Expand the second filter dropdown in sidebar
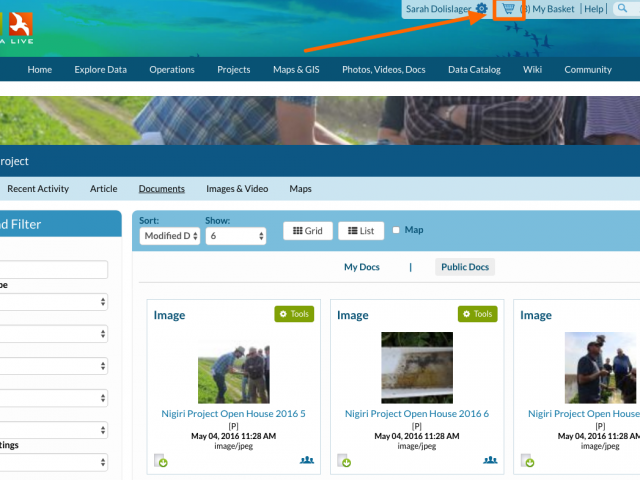 (53, 334)
